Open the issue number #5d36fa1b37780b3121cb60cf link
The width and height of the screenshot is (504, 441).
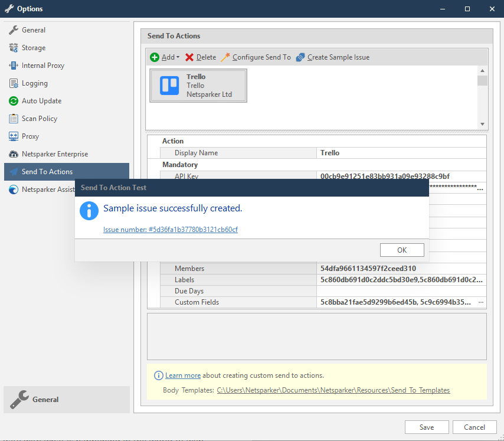coord(170,230)
